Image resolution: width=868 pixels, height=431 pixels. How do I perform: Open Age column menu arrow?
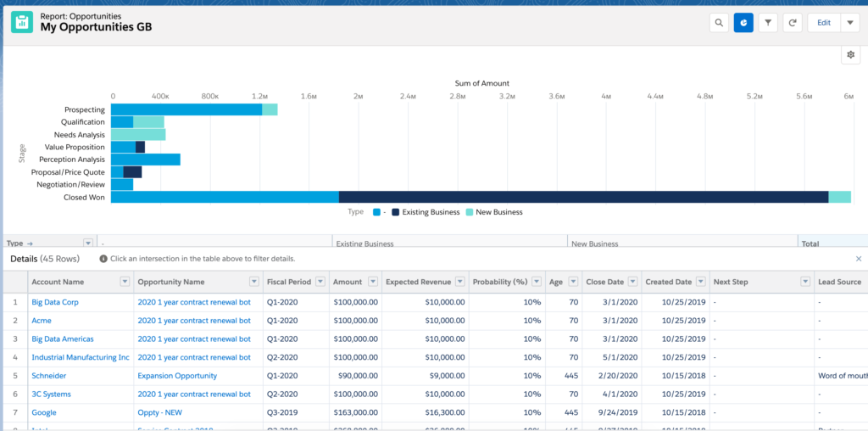coord(573,282)
